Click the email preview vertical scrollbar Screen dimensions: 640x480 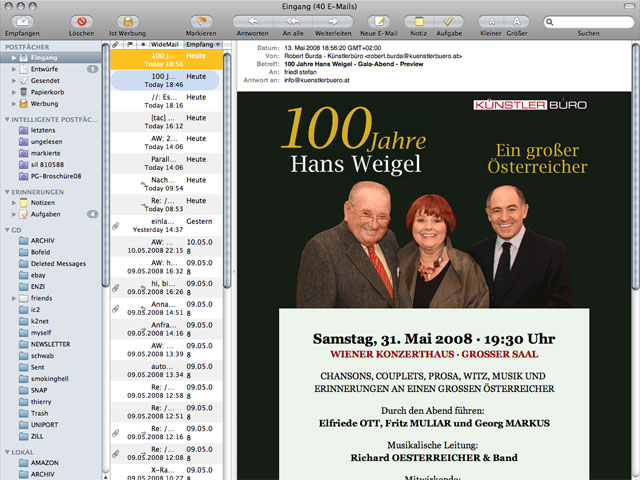pos(636,165)
